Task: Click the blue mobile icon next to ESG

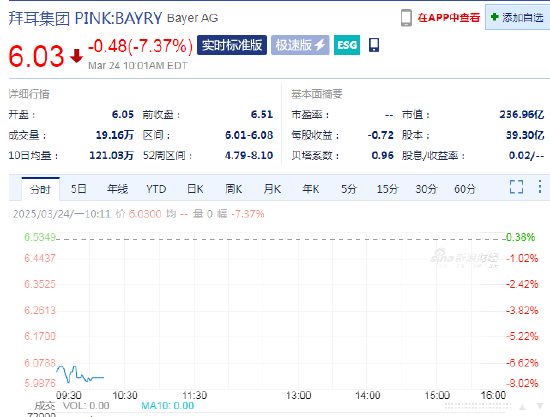Action: (x=374, y=45)
